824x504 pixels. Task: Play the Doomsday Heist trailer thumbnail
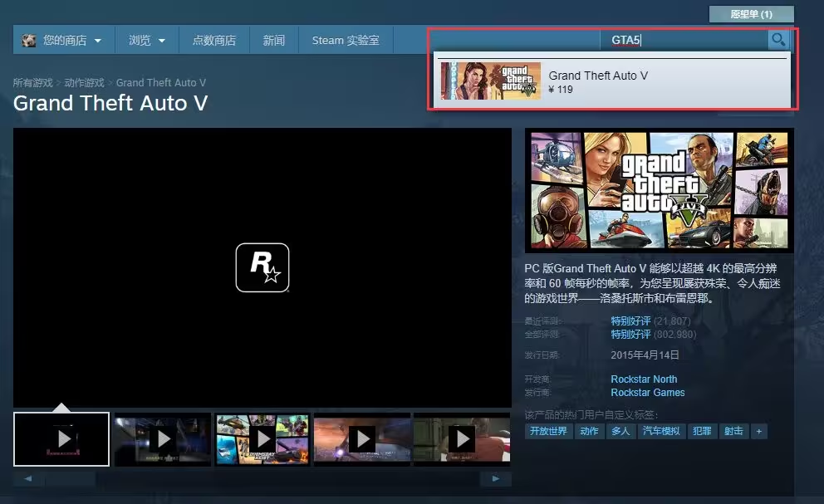point(262,439)
